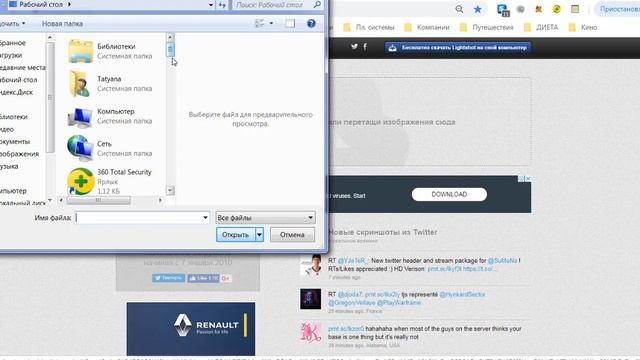Click the browser bookmark star icon
The width and height of the screenshot is (640, 360).
(x=477, y=9)
